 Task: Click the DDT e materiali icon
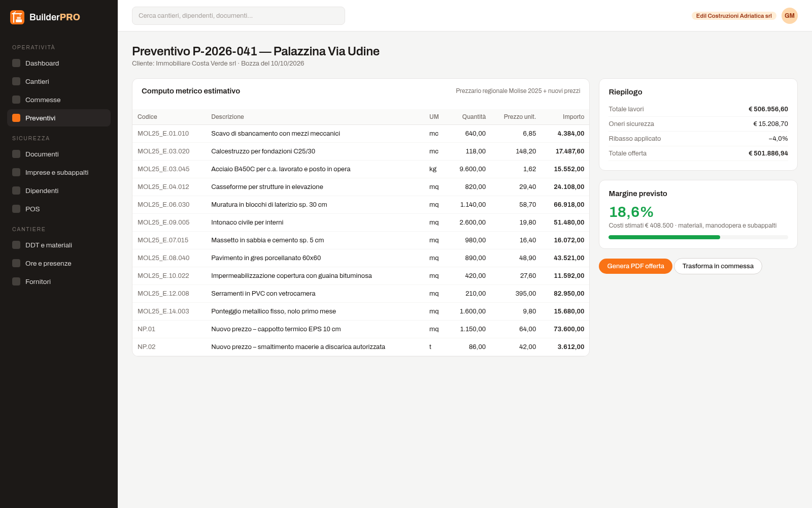pos(16,245)
